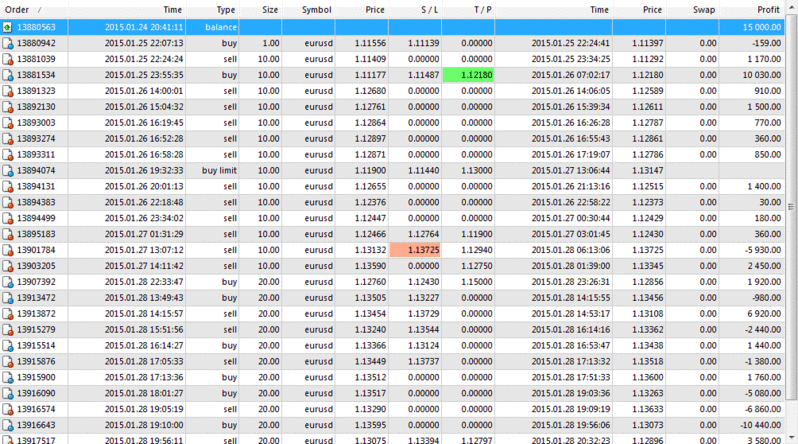Image resolution: width=798 pixels, height=444 pixels.
Task: Click the order icon beside 13901784
Action: tap(8, 250)
